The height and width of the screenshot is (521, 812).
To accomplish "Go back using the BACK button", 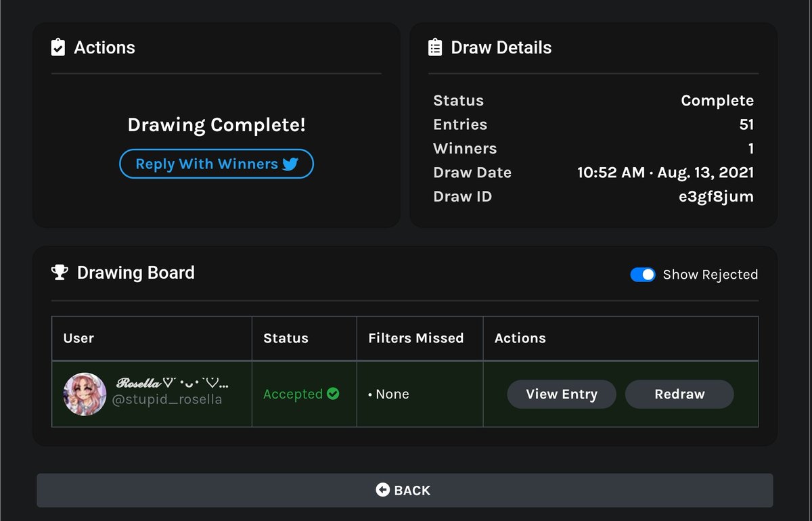I will click(405, 490).
